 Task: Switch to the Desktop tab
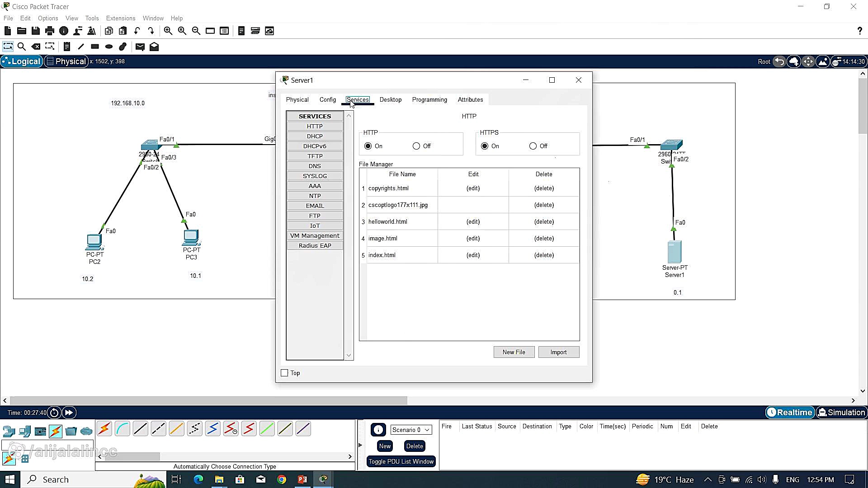[390, 99]
